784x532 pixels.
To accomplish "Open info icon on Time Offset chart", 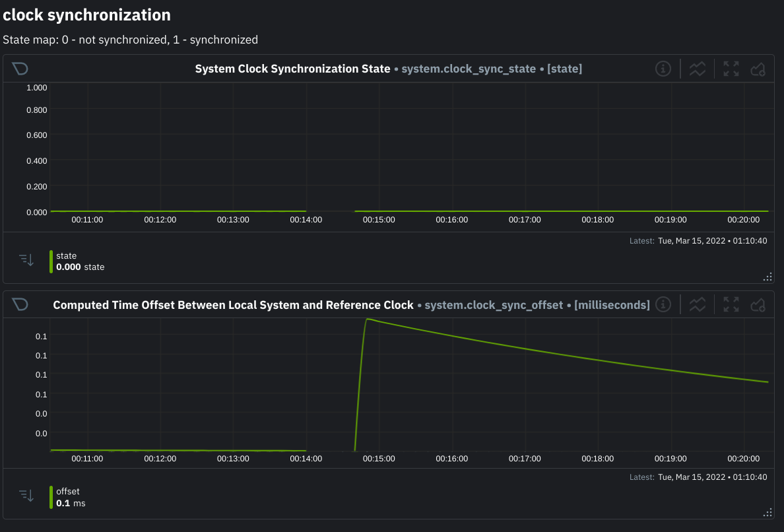I will click(663, 304).
